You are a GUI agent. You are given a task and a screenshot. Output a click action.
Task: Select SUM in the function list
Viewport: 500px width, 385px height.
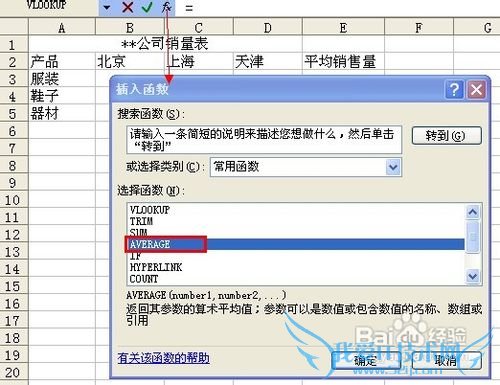coord(295,232)
